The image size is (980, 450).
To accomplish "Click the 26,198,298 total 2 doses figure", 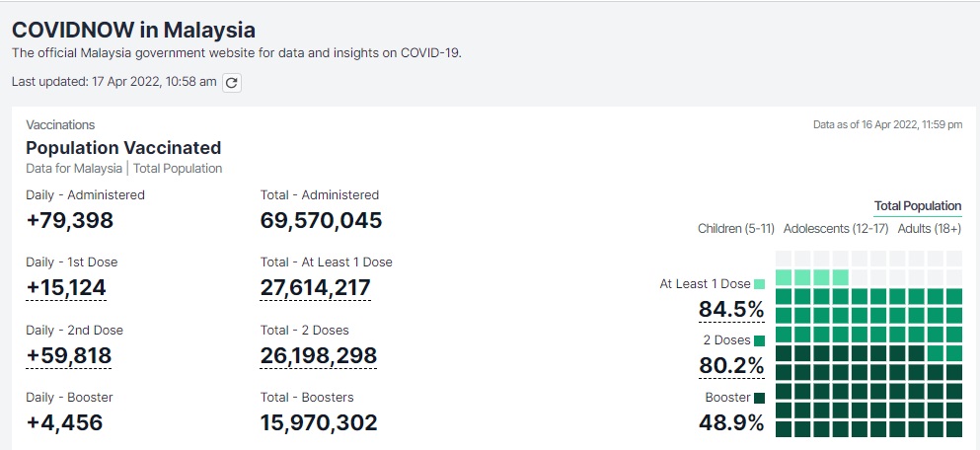I will pyautogui.click(x=318, y=355).
